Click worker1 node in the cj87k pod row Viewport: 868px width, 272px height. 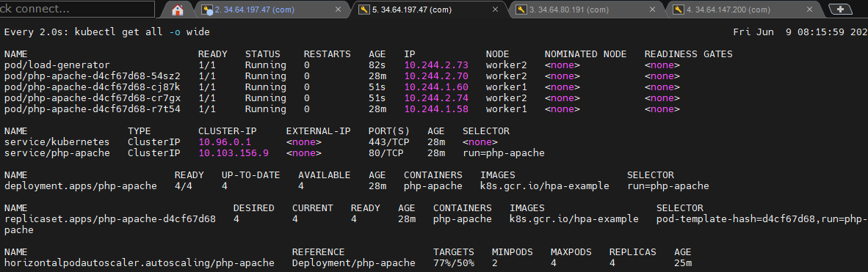pyautogui.click(x=506, y=87)
